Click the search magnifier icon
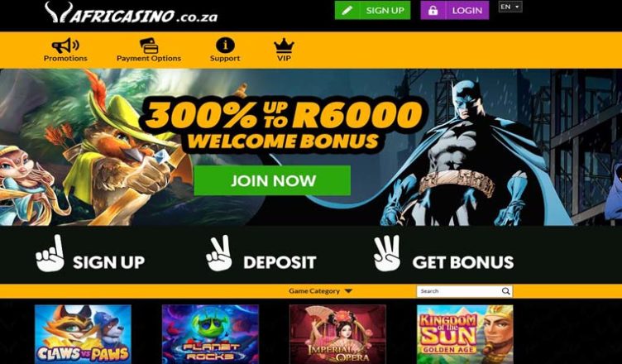This screenshot has height=364, width=622. pyautogui.click(x=505, y=291)
